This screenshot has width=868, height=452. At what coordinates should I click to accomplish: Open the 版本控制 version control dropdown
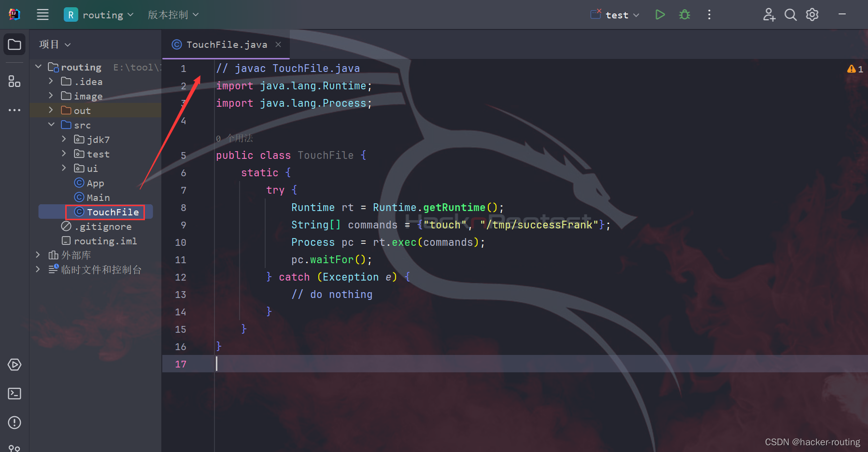coord(173,15)
